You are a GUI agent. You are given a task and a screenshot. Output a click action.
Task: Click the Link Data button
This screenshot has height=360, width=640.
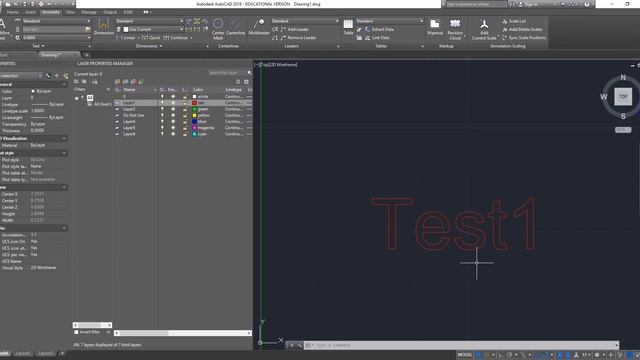tap(377, 38)
